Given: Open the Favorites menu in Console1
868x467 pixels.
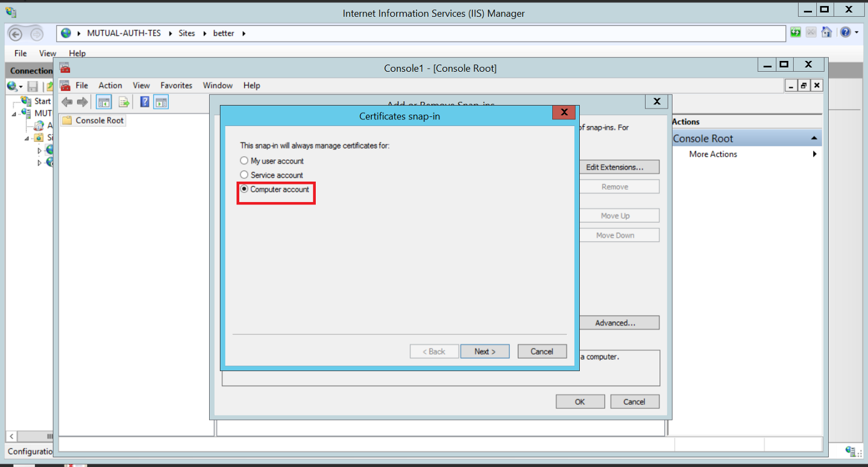Looking at the screenshot, I should tap(176, 86).
